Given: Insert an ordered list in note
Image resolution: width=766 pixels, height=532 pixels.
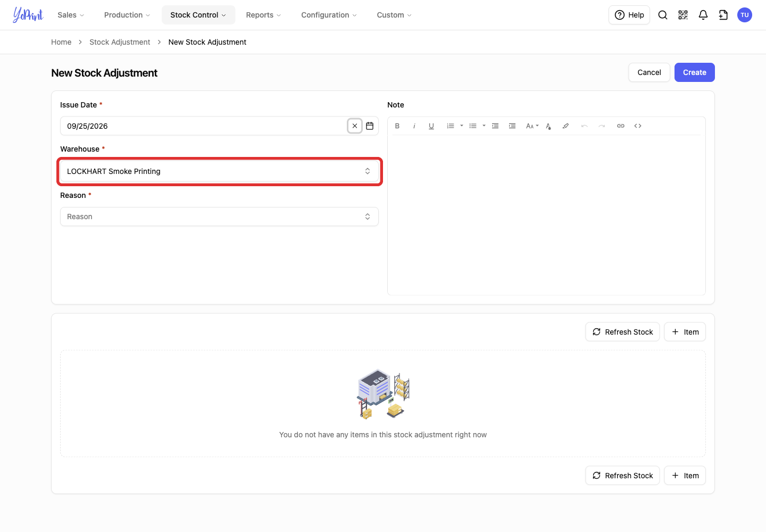Looking at the screenshot, I should [451, 126].
